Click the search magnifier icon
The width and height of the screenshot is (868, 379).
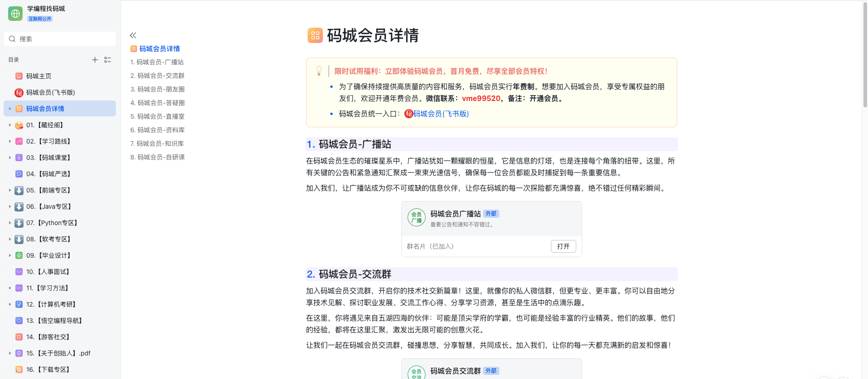tap(12, 39)
